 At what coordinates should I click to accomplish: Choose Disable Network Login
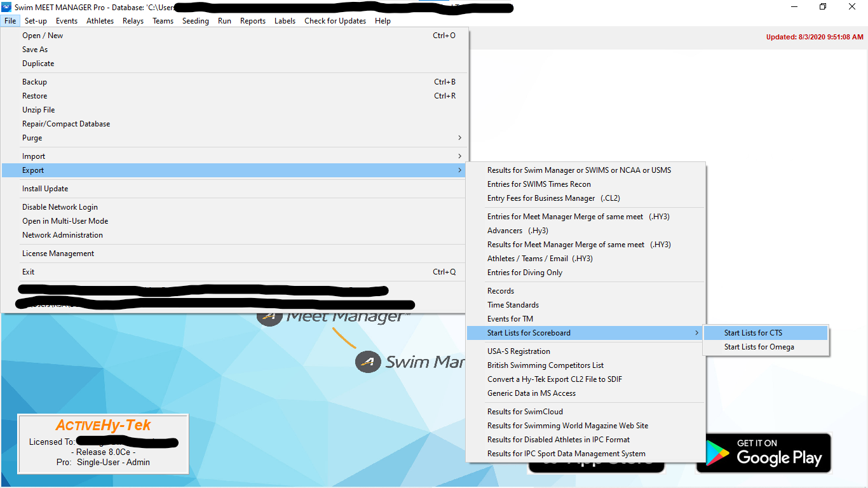(234, 207)
